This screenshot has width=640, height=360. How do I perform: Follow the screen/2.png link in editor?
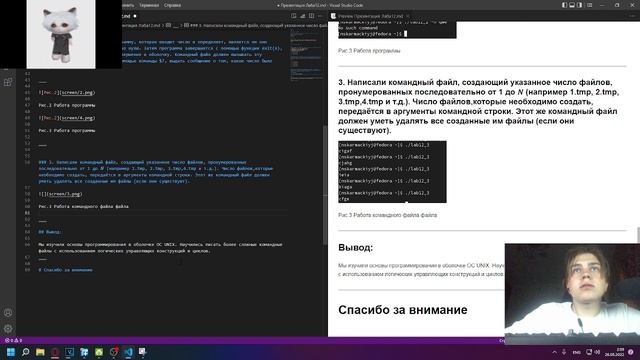77,93
